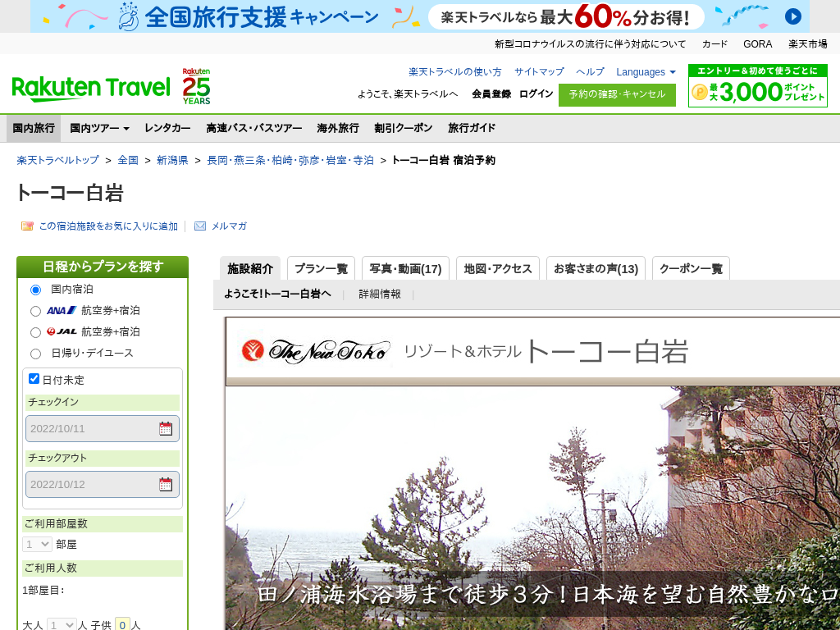
Task: Select 高速バス・バスツアー in navigation bar
Action: pyautogui.click(x=254, y=128)
